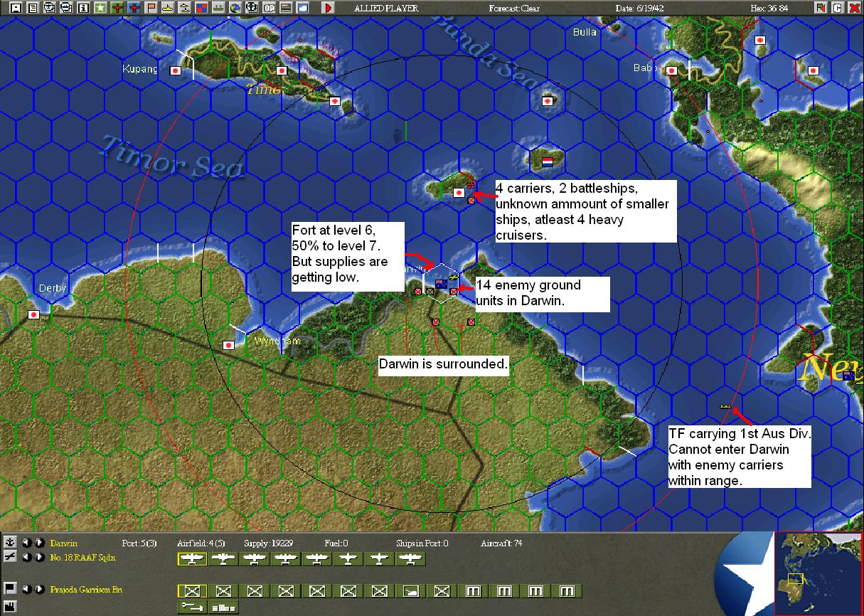864x616 pixels.
Task: Select the highlighted infantry unit icon
Action: 192,590
